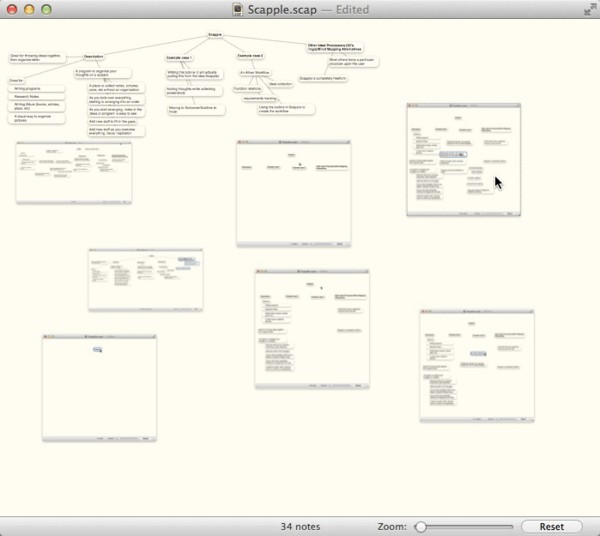Select the 'Moving to Scrivener' note
600x536 pixels.
(x=196, y=110)
